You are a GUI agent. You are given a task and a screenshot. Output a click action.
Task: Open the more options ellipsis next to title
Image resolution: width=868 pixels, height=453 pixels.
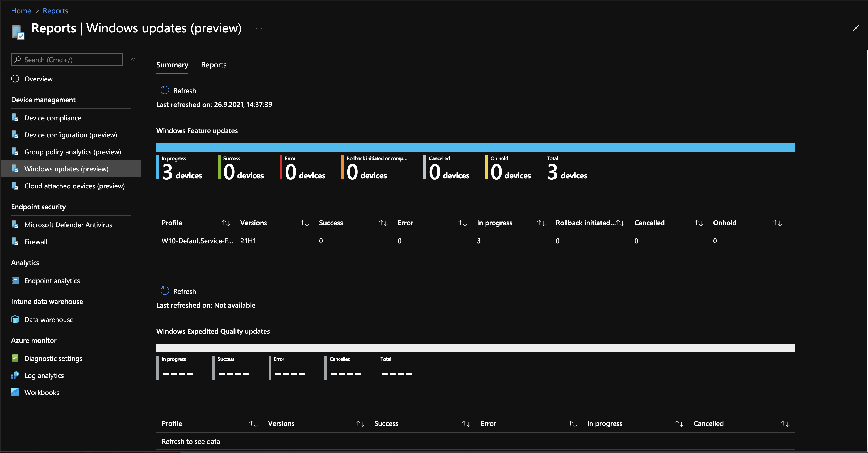tap(259, 28)
